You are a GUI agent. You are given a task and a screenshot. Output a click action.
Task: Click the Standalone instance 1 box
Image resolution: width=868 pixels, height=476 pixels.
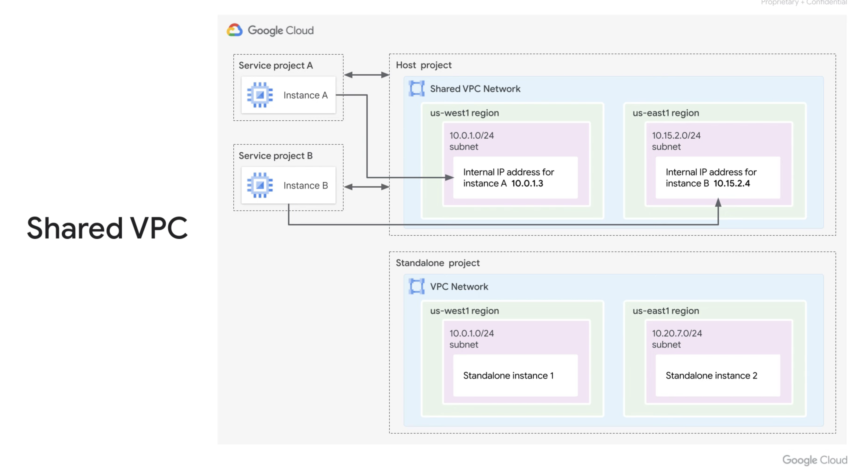coord(515,375)
